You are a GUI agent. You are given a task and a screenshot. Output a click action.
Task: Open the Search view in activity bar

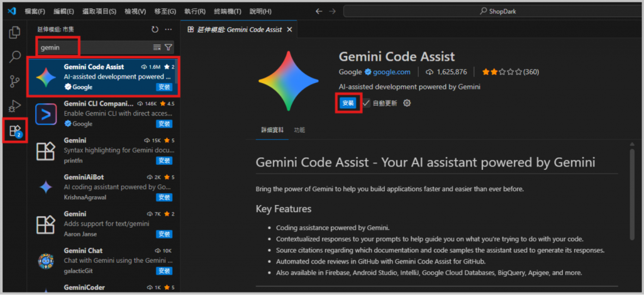15,57
